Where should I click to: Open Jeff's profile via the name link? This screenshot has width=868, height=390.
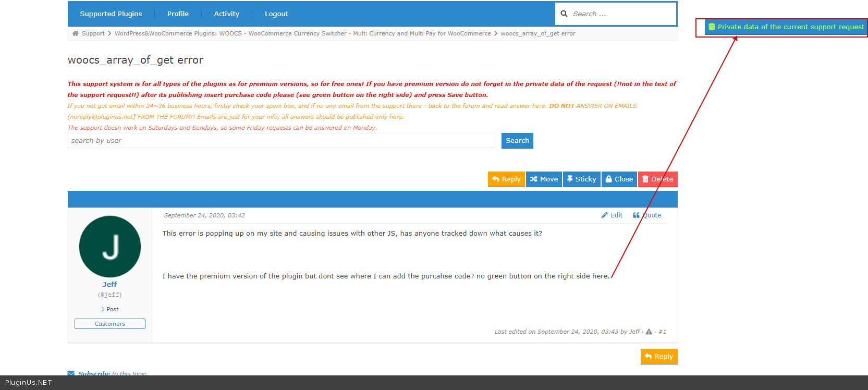click(x=110, y=285)
